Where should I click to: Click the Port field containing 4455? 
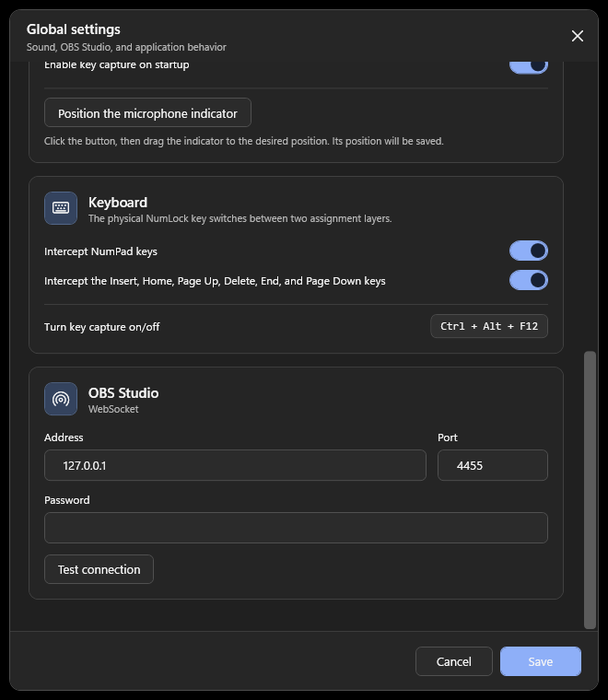click(492, 465)
